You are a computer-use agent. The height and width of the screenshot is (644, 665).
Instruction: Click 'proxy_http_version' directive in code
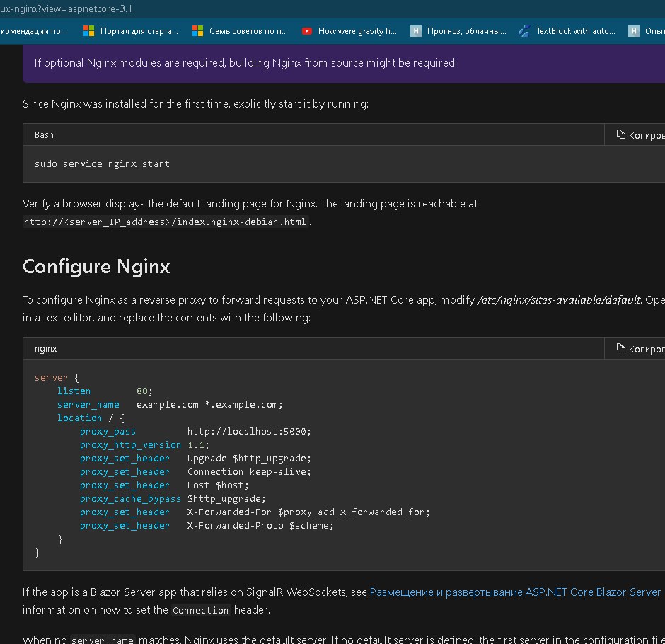pos(130,445)
